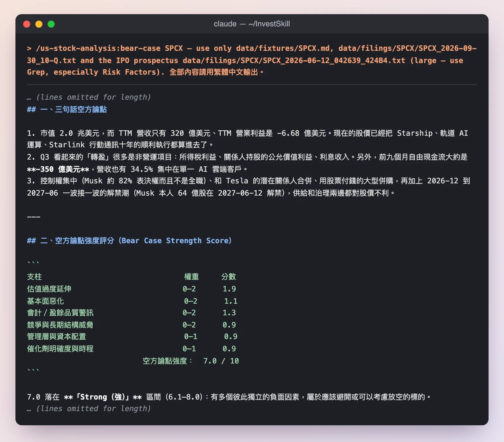
Task: Click the first '(lines omitted for length)' note
Action: coord(93,97)
